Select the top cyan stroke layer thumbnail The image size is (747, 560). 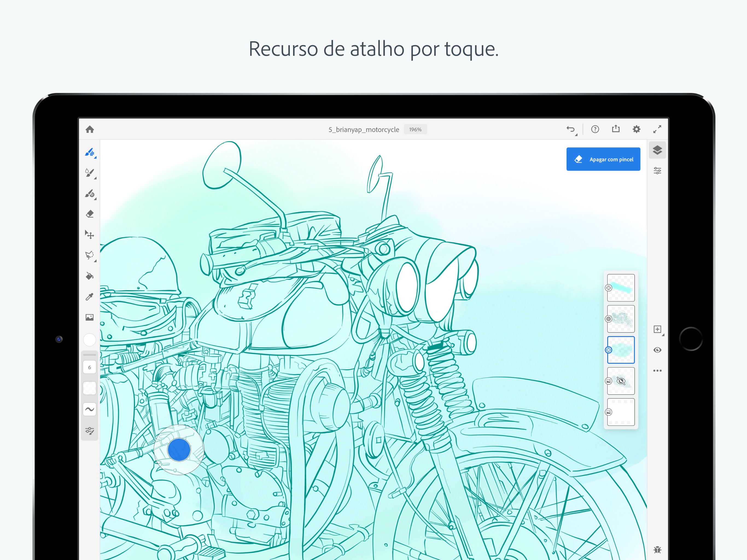621,288
